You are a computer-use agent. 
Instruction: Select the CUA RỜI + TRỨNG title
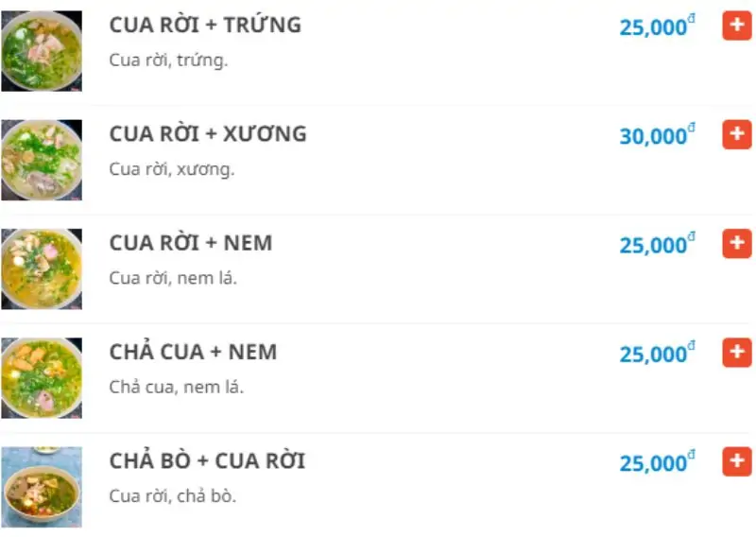tap(205, 26)
